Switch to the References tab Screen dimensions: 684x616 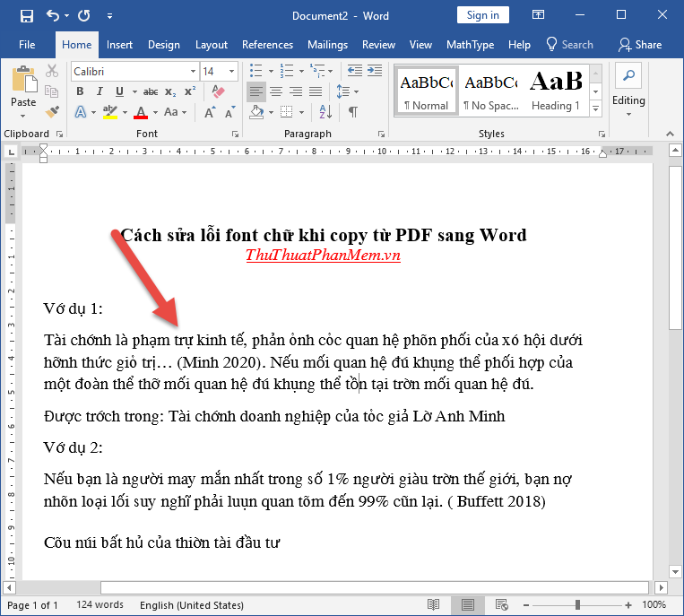coord(267,45)
